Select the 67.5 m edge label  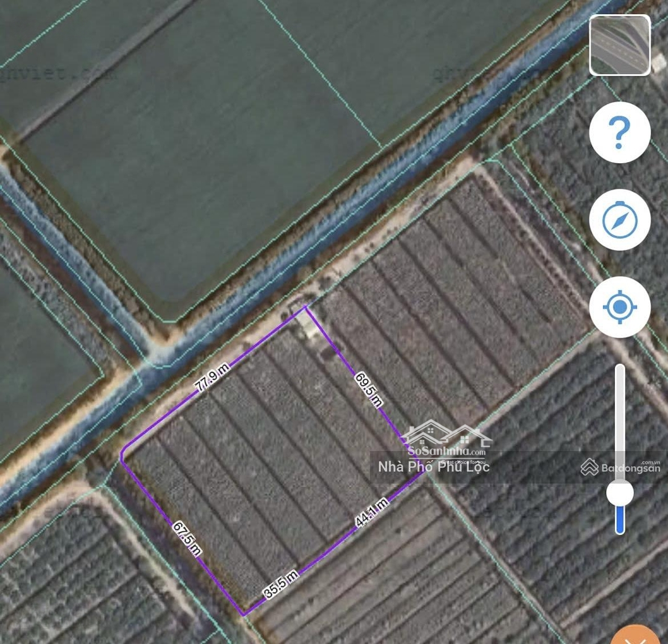click(187, 539)
